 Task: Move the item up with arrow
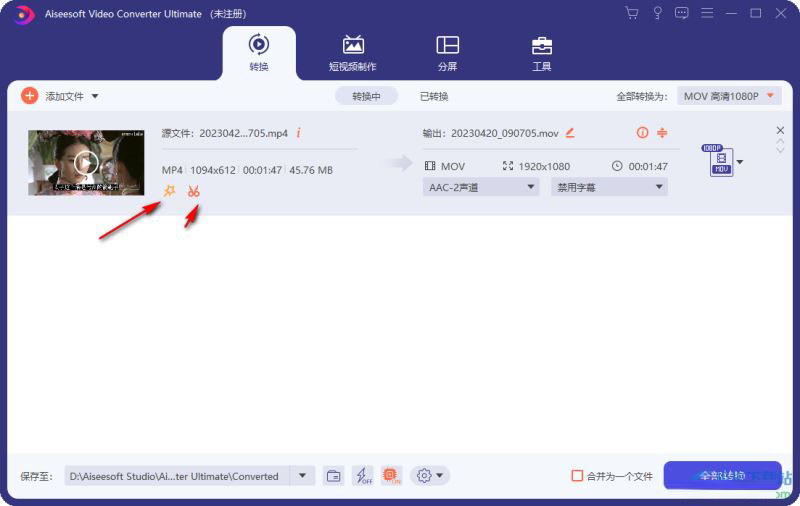(x=780, y=141)
